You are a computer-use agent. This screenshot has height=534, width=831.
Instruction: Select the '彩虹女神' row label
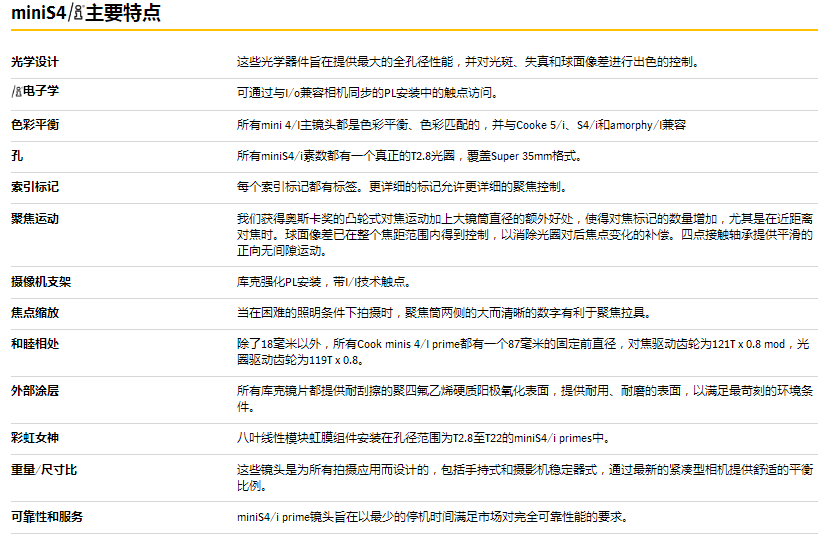(35, 438)
